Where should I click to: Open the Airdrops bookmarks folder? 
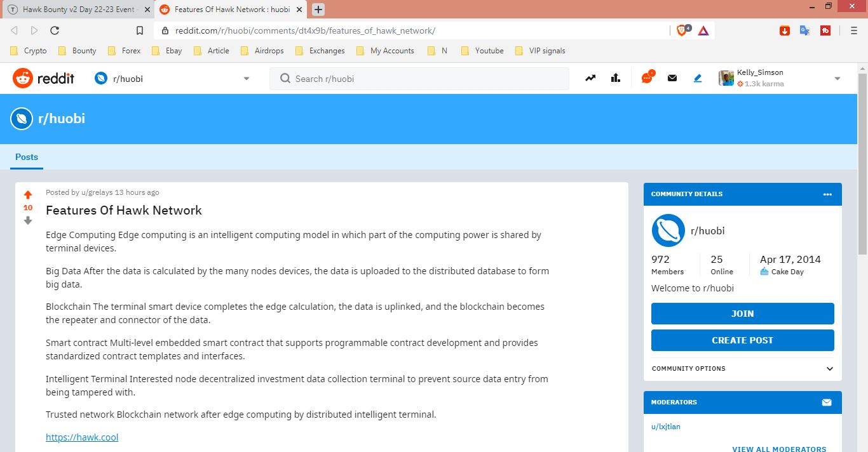pyautogui.click(x=262, y=51)
